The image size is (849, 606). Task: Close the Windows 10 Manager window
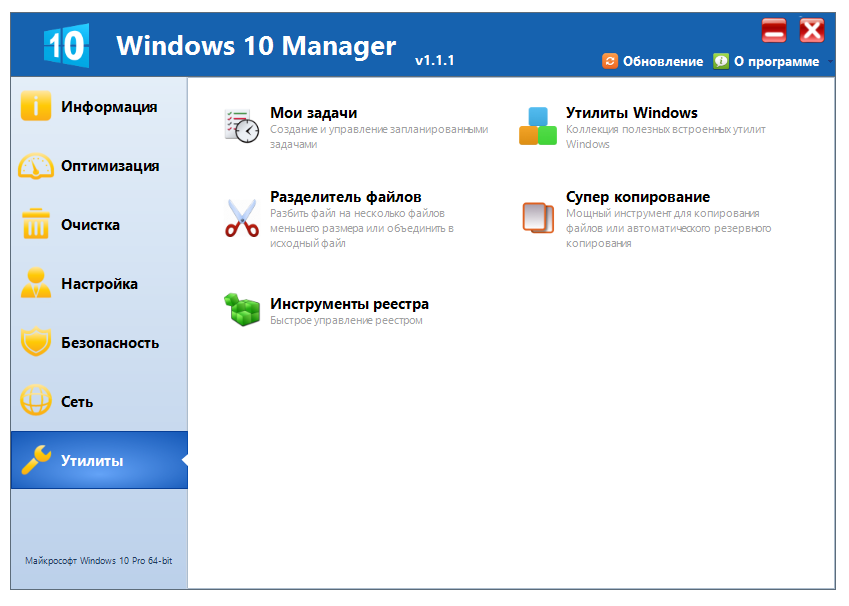pyautogui.click(x=812, y=30)
